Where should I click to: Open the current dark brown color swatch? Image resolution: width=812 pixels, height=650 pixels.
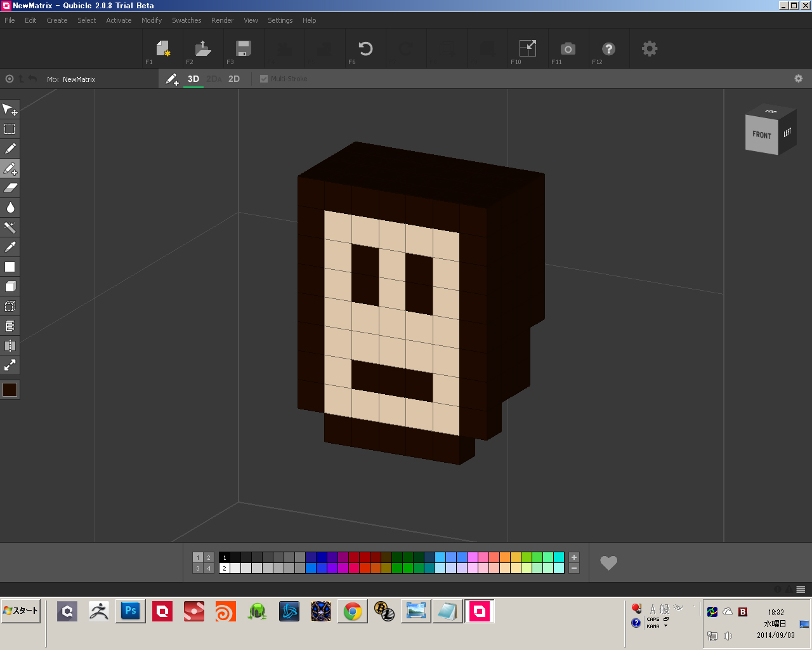point(10,390)
